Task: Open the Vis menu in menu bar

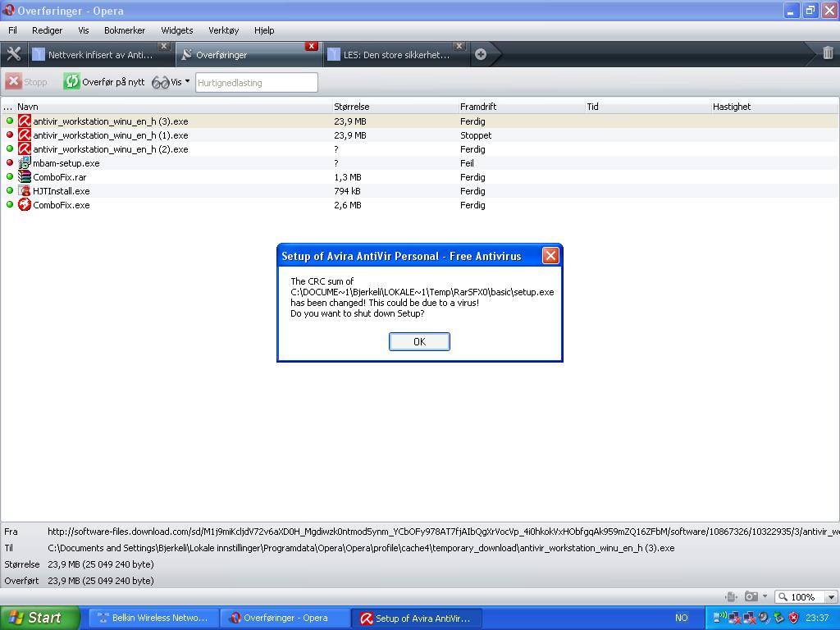Action: click(x=84, y=30)
